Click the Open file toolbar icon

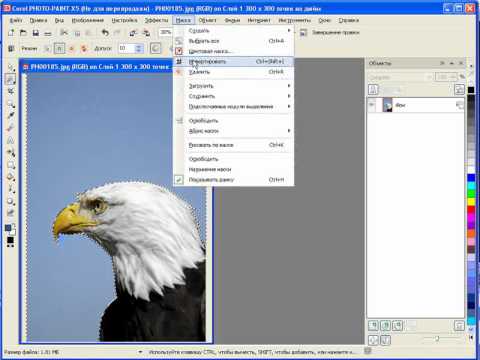[23, 33]
